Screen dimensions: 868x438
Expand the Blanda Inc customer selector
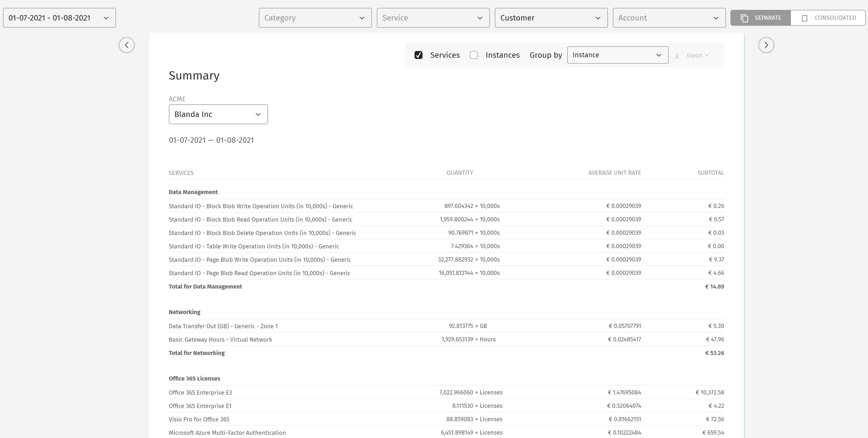tap(218, 114)
